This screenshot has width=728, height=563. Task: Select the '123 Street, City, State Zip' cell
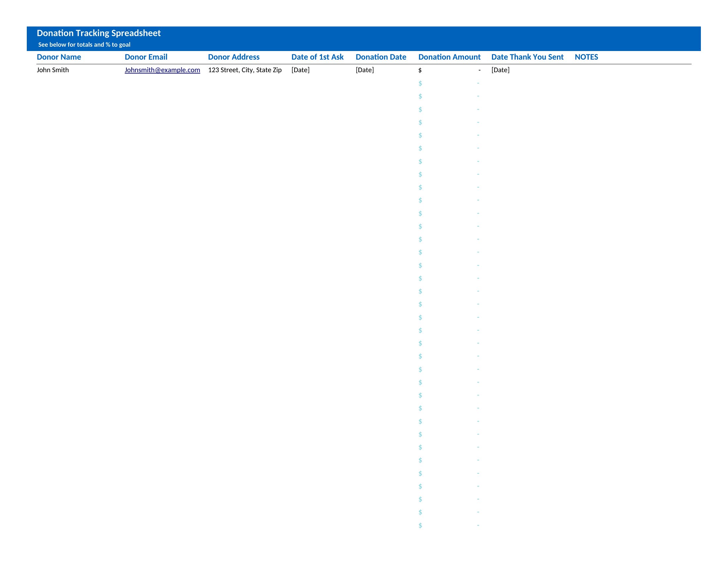pos(245,70)
